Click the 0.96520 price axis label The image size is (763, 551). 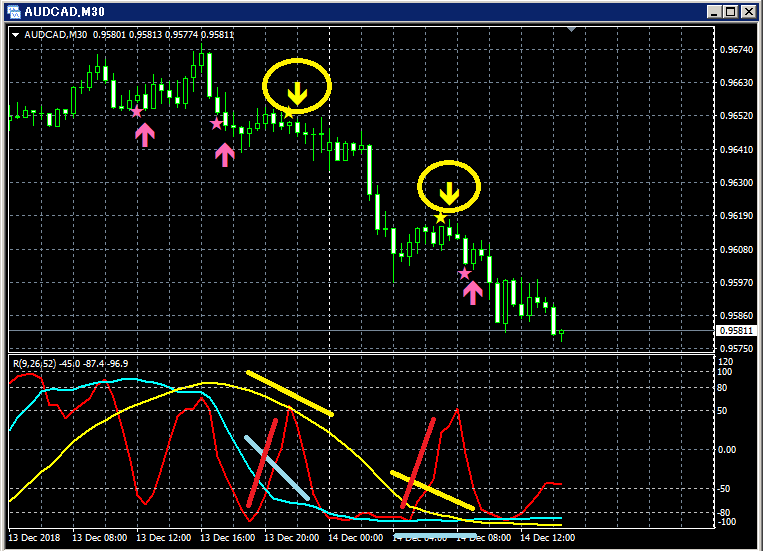click(736, 116)
